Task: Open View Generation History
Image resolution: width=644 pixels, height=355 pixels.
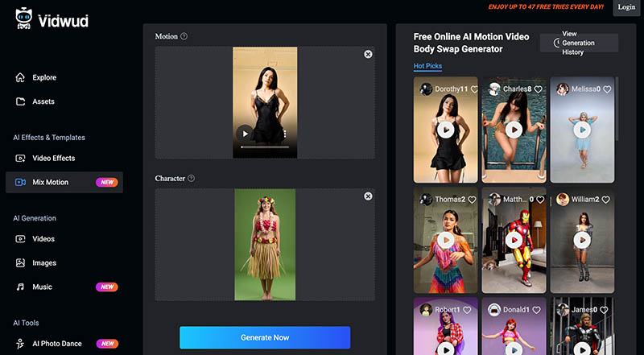Action: (578, 43)
